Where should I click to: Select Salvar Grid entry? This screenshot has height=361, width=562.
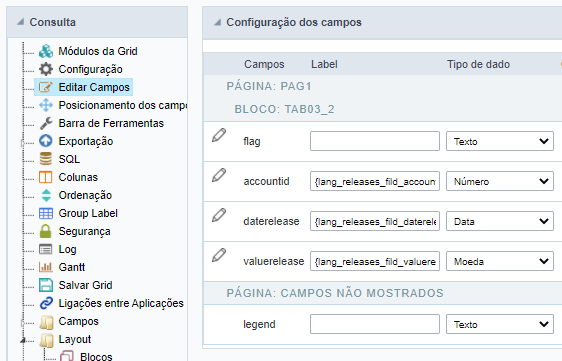click(85, 285)
